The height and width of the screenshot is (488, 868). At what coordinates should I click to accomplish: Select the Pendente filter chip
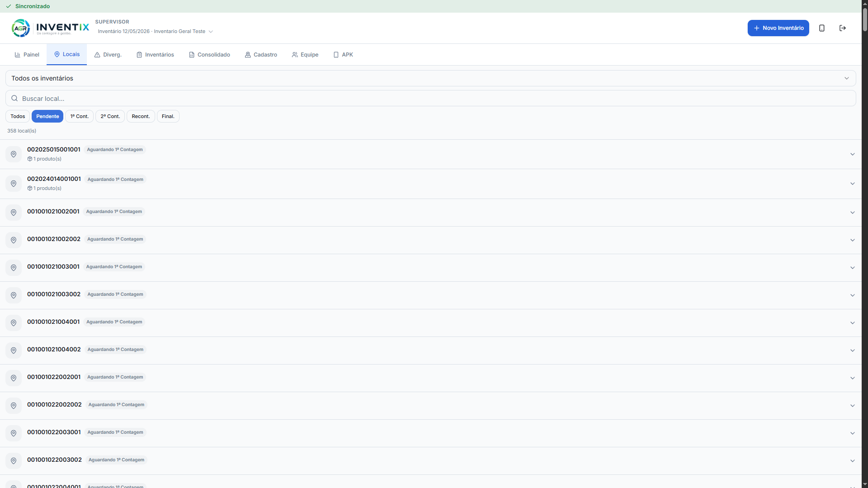pos(47,116)
